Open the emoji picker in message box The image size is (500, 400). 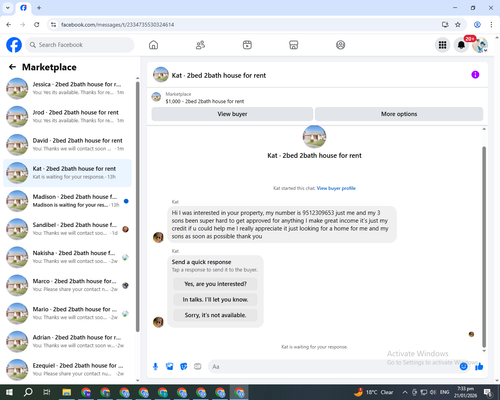(x=463, y=367)
